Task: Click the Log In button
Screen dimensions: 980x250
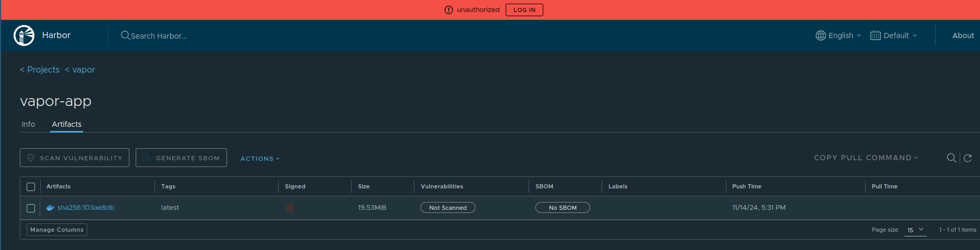Action: point(524,10)
